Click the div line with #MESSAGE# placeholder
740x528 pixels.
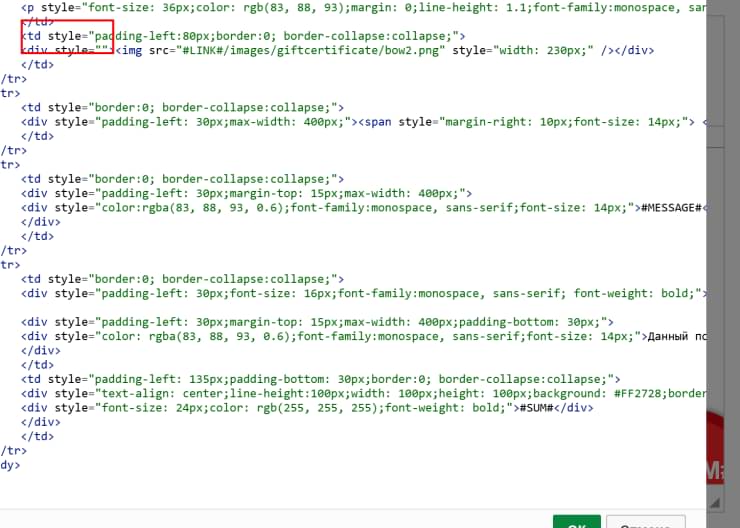tap(363, 208)
